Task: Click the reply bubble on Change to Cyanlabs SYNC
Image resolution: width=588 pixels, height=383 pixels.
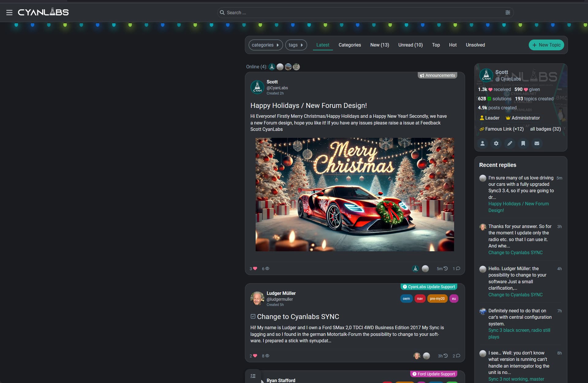Action: pos(458,356)
